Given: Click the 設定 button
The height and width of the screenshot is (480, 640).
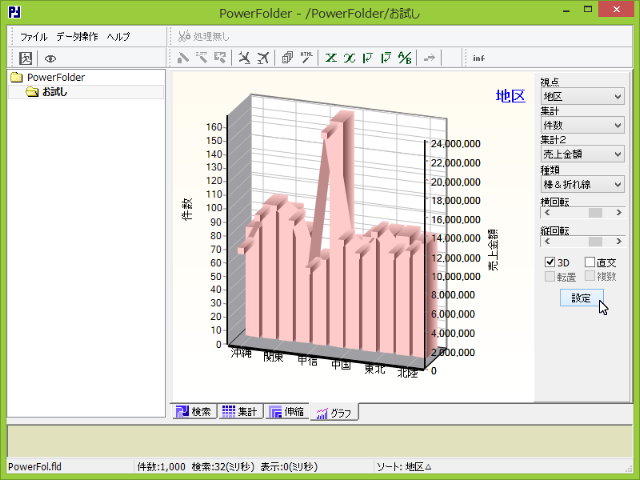Looking at the screenshot, I should 582,298.
